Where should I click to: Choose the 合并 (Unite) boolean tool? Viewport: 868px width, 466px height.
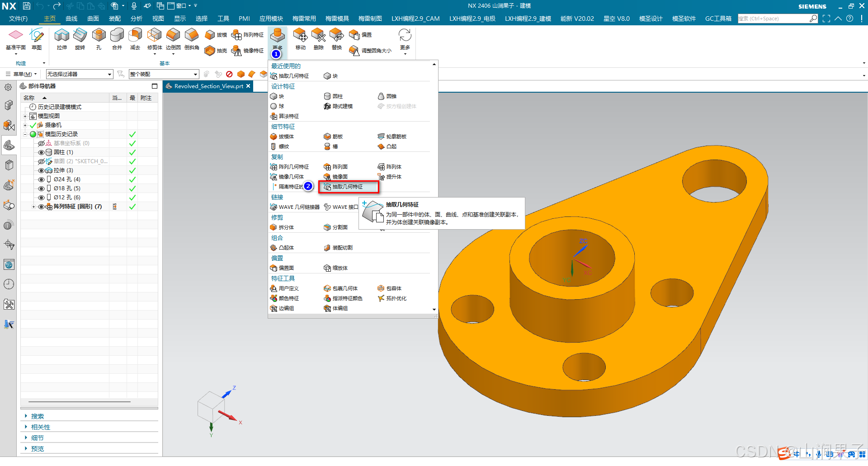[117, 38]
